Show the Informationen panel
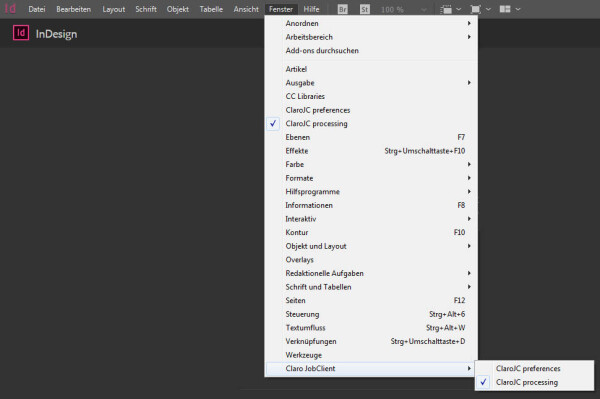600x399 pixels. point(371,205)
